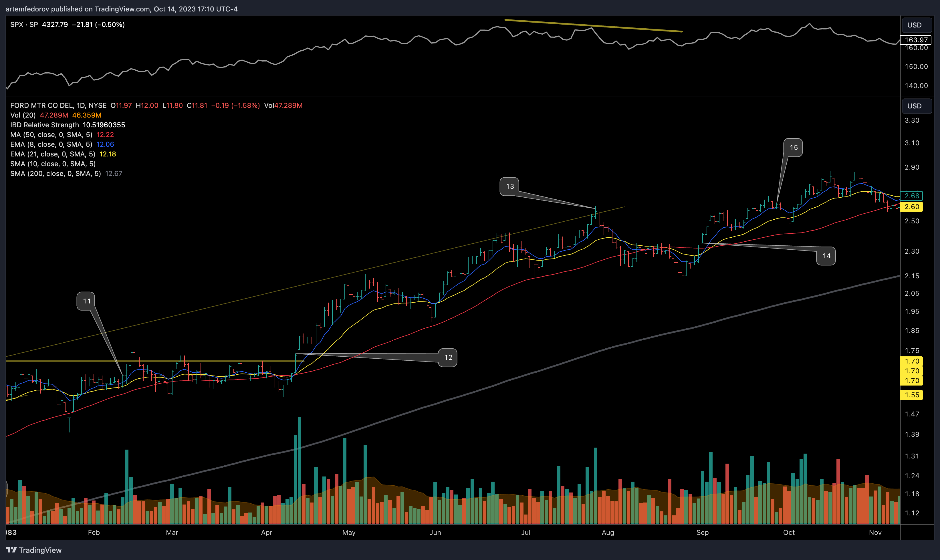940x560 pixels.
Task: Click the Mar label on time axis
Action: (172, 533)
